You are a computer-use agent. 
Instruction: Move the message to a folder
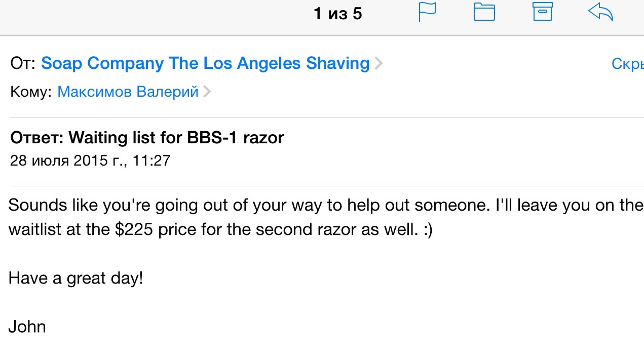[x=484, y=12]
